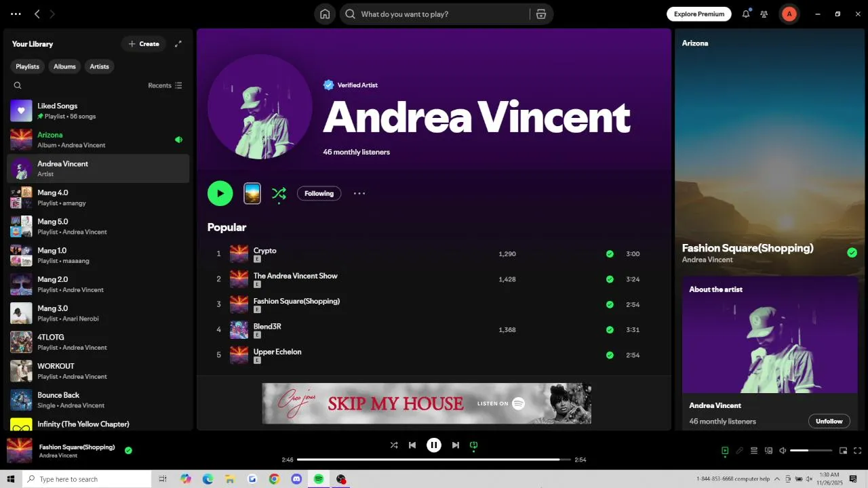Click the Unfollow button in About the artist
This screenshot has height=488, width=868.
point(829,421)
